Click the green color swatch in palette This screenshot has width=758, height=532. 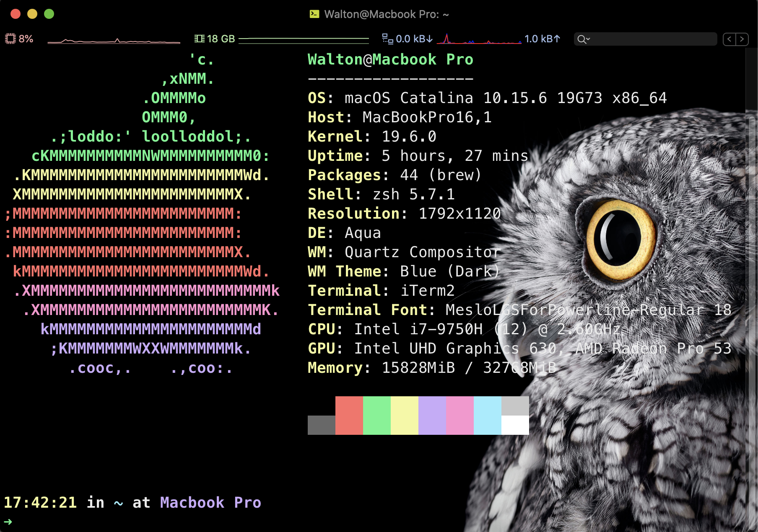377,416
